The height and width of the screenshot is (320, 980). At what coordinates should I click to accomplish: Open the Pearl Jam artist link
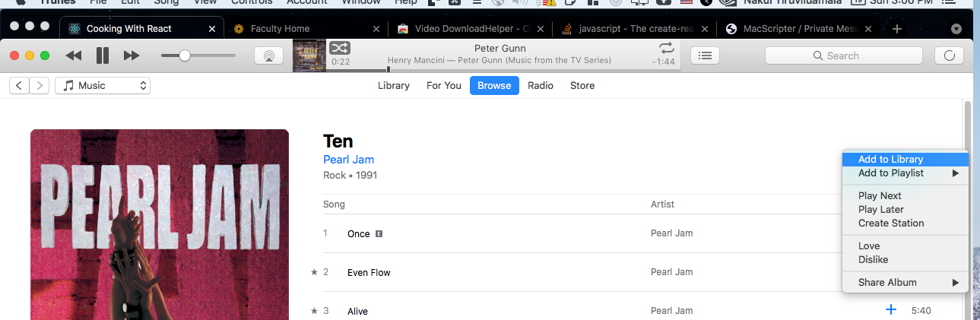pyautogui.click(x=348, y=160)
